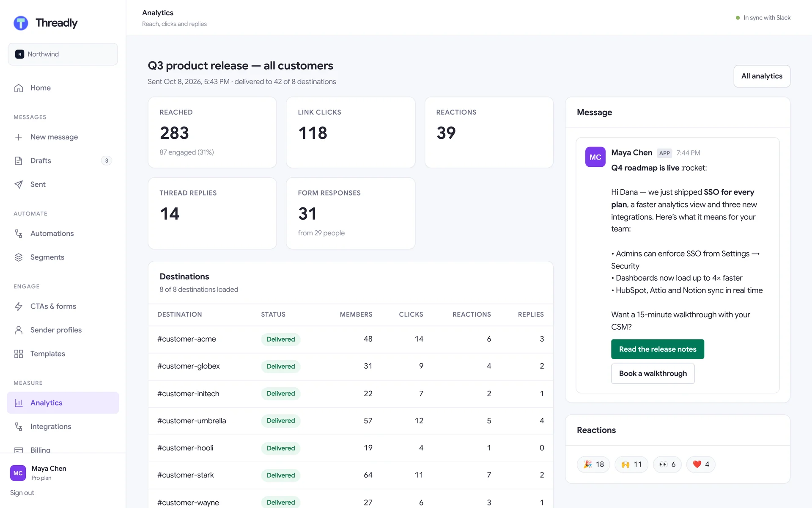Viewport: 812px width, 508px height.
Task: Click the MC avatar in message preview
Action: (595, 157)
